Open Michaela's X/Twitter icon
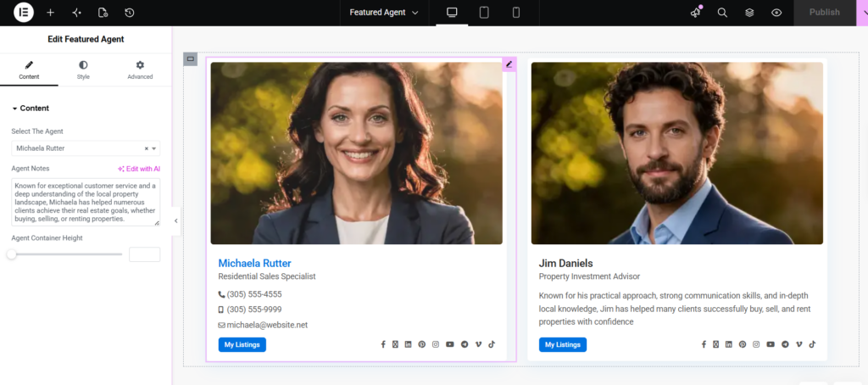Screen dimensions: 868x385 point(395,344)
